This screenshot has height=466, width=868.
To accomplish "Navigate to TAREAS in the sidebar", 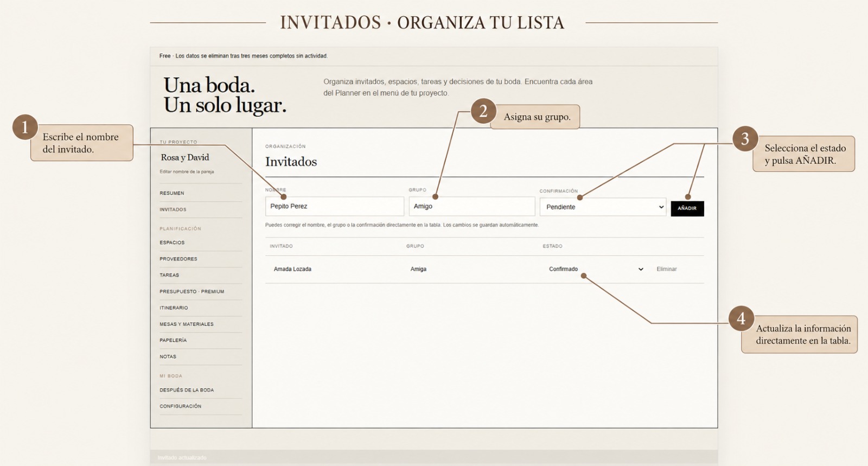I will [169, 275].
